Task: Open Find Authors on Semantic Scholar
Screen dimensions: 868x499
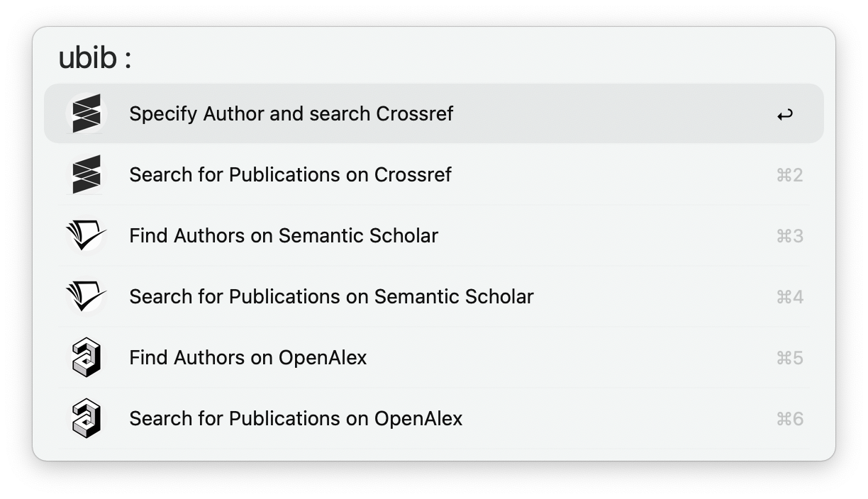Action: click(284, 235)
